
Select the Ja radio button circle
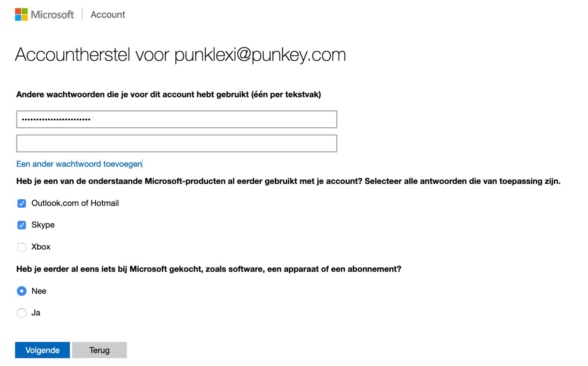tap(22, 313)
